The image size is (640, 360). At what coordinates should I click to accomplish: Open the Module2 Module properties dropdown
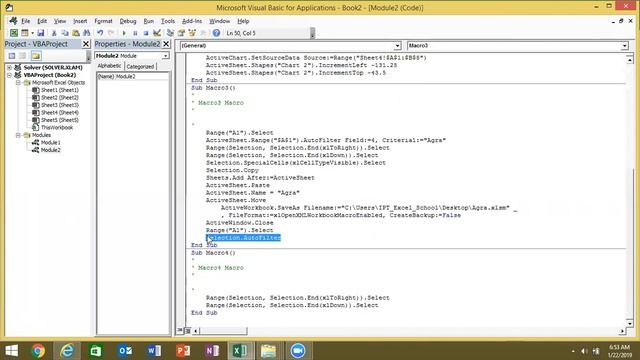click(x=165, y=56)
